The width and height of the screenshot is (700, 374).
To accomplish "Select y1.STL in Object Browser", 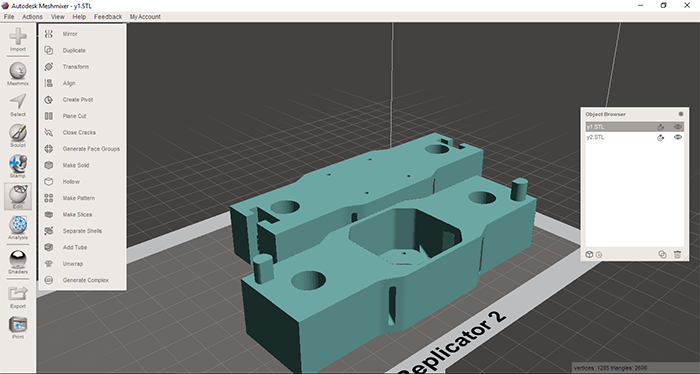I will 634,127.
